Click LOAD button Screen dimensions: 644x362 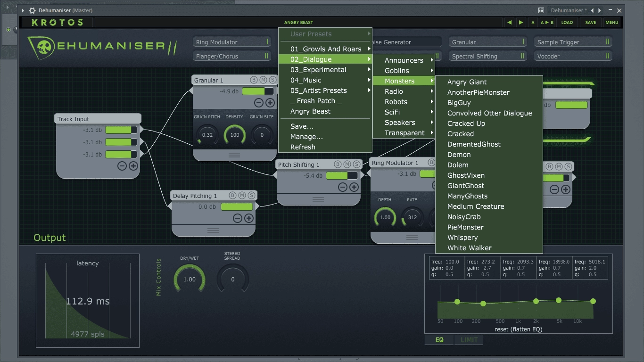567,22
